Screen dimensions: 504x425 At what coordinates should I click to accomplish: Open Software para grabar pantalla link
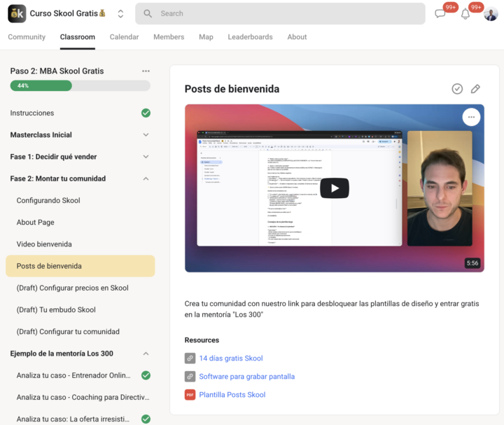[x=247, y=377]
